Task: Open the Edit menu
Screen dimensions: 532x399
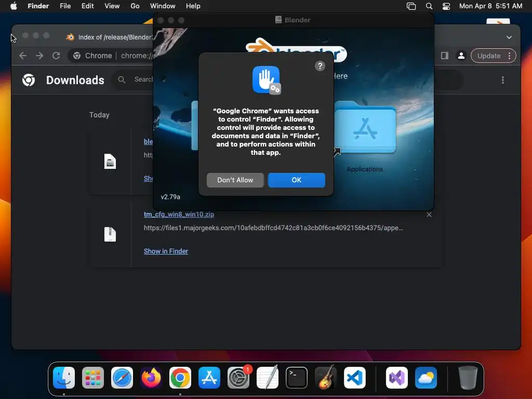Action: click(87, 6)
